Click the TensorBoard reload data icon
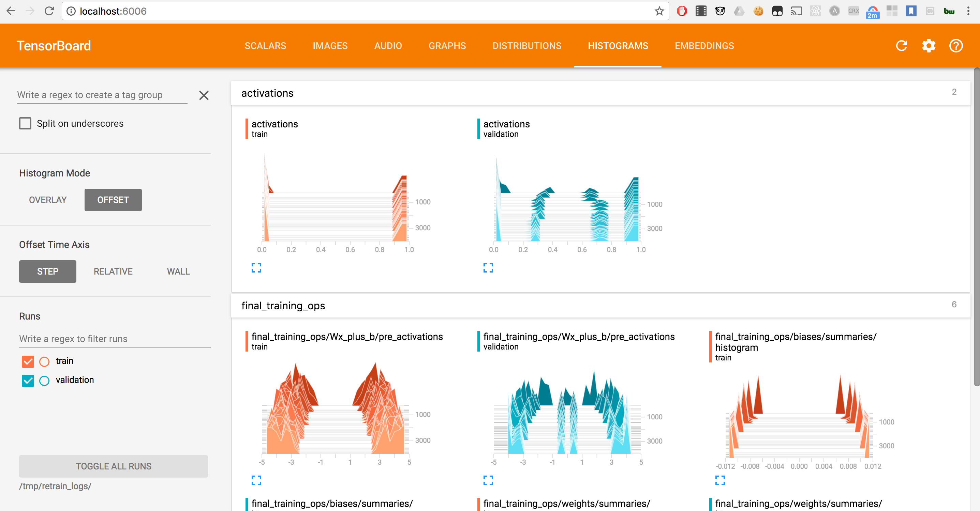Viewport: 980px width, 511px height. tap(901, 46)
